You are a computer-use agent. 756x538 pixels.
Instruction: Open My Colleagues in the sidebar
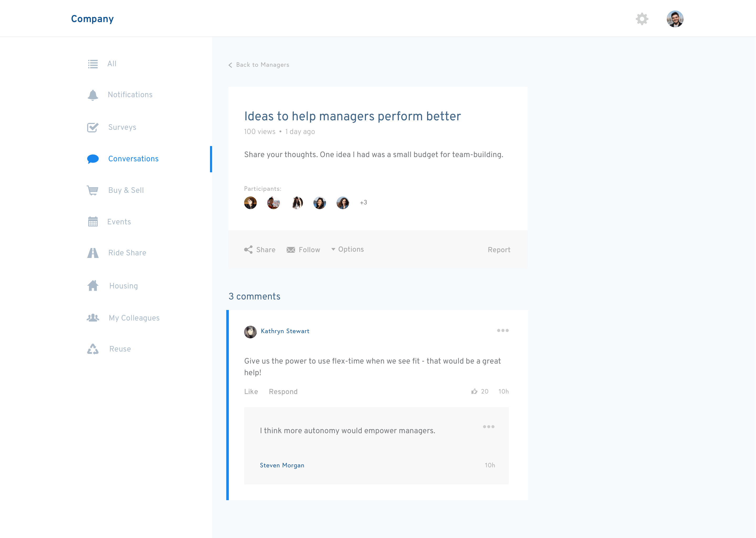[x=134, y=318]
